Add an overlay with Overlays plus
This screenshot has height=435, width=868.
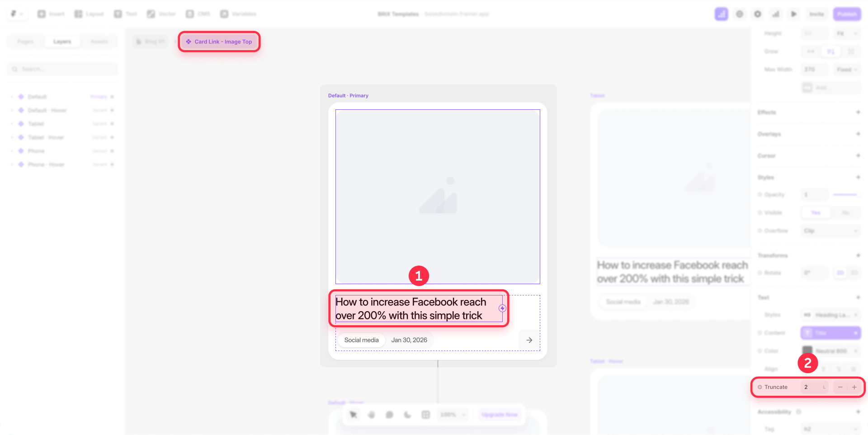click(858, 134)
